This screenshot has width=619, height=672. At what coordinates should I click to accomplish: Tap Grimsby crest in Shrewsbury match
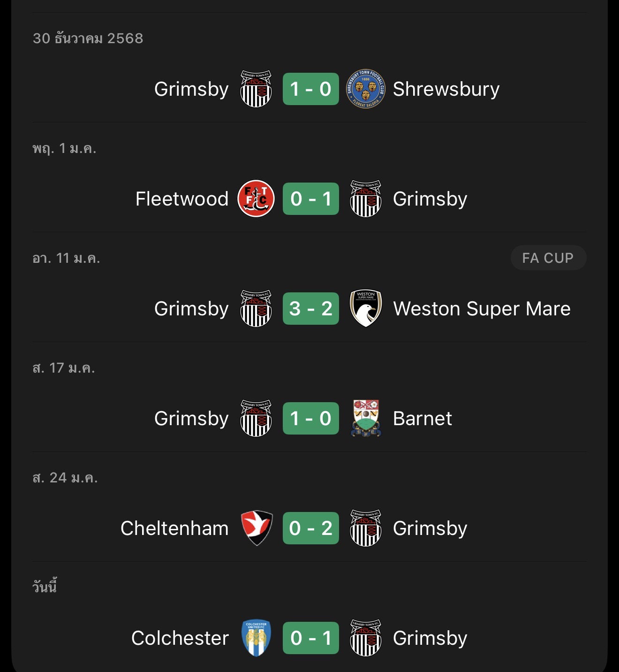click(256, 89)
